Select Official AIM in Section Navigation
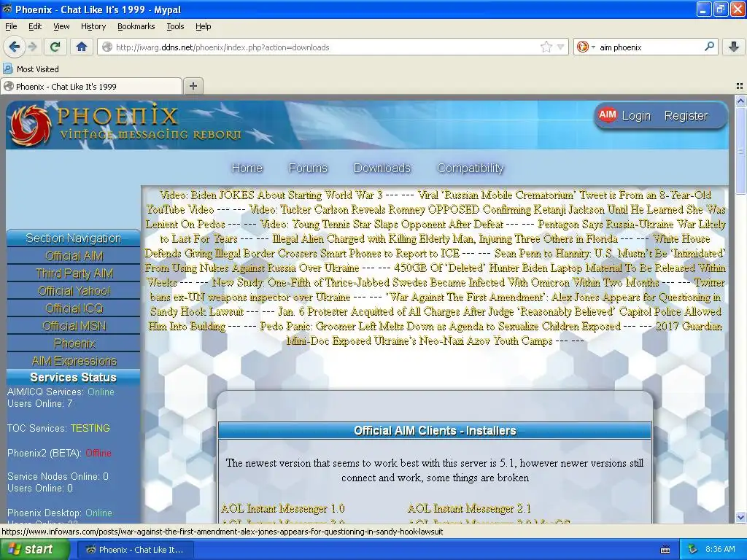Screen dimensions: 747x560 click(x=74, y=256)
